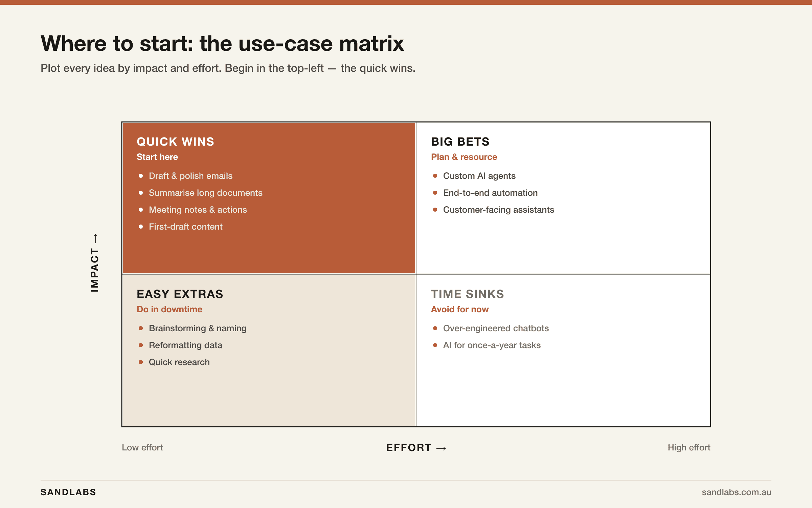Select 'Custom AI agents' bullet
This screenshot has width=812, height=508.
point(479,176)
